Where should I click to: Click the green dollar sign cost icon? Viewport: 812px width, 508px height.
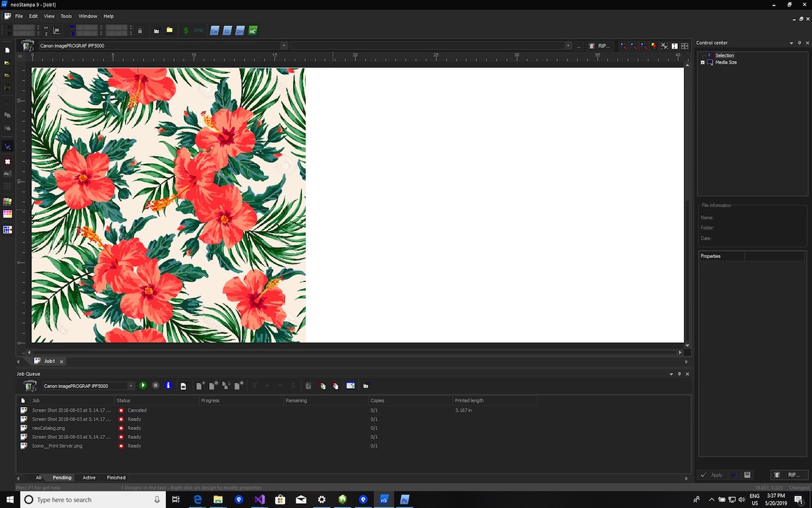[186, 30]
